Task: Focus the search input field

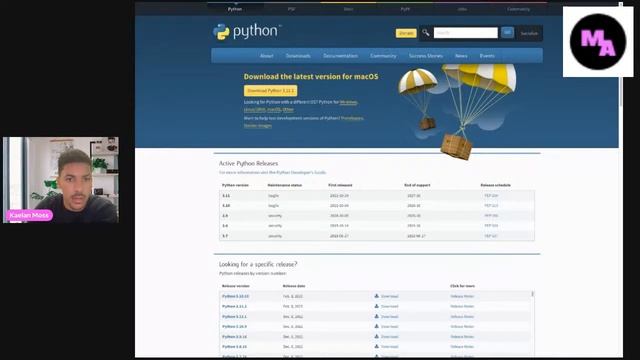Action: click(465, 33)
